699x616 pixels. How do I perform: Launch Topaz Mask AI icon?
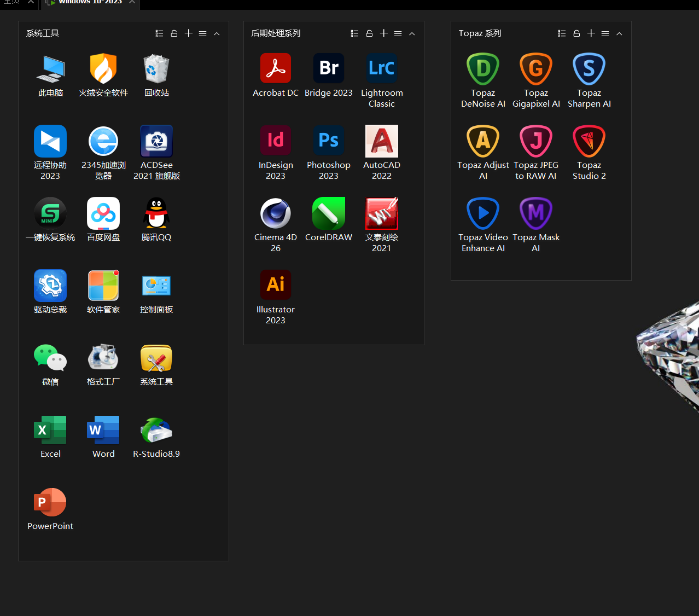(x=536, y=213)
